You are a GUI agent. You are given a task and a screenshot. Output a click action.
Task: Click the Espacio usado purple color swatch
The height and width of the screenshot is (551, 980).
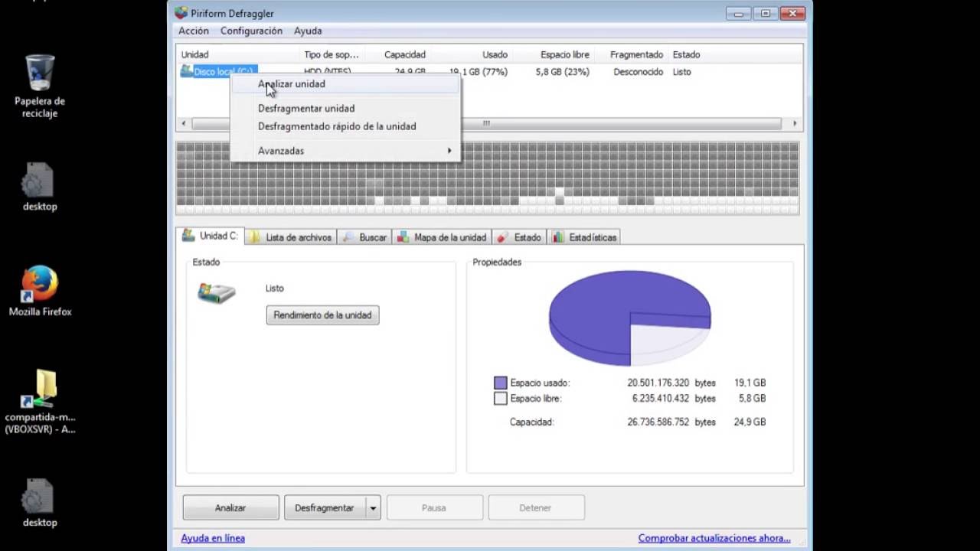(501, 383)
